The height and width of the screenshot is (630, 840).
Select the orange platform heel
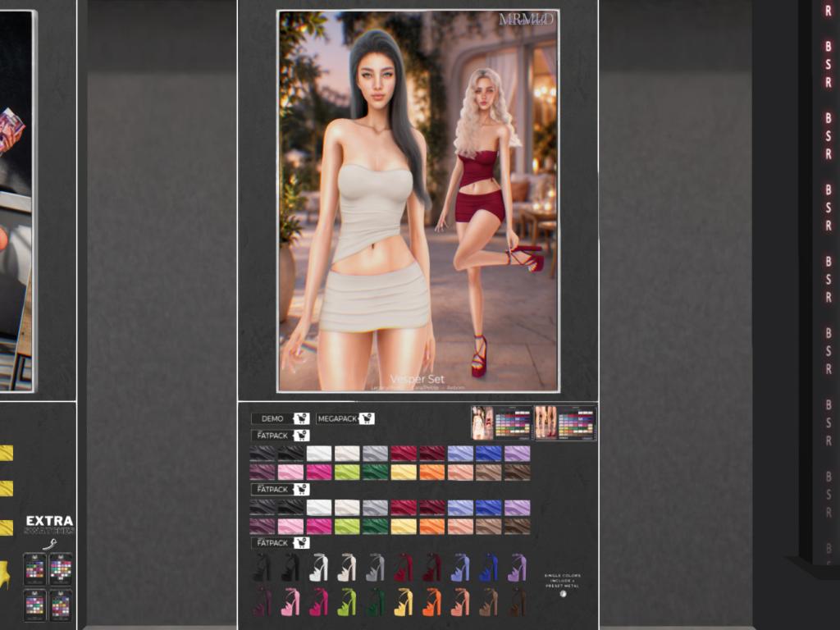coord(432,601)
